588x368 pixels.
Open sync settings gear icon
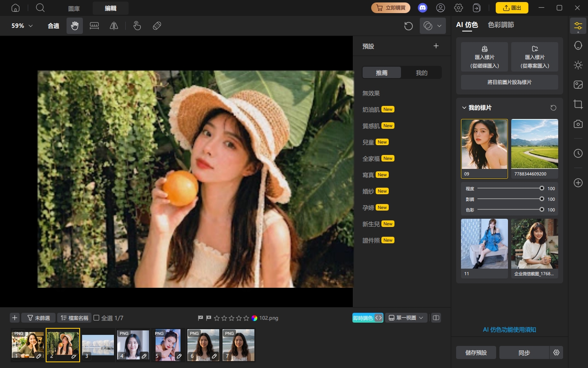[x=556, y=352]
